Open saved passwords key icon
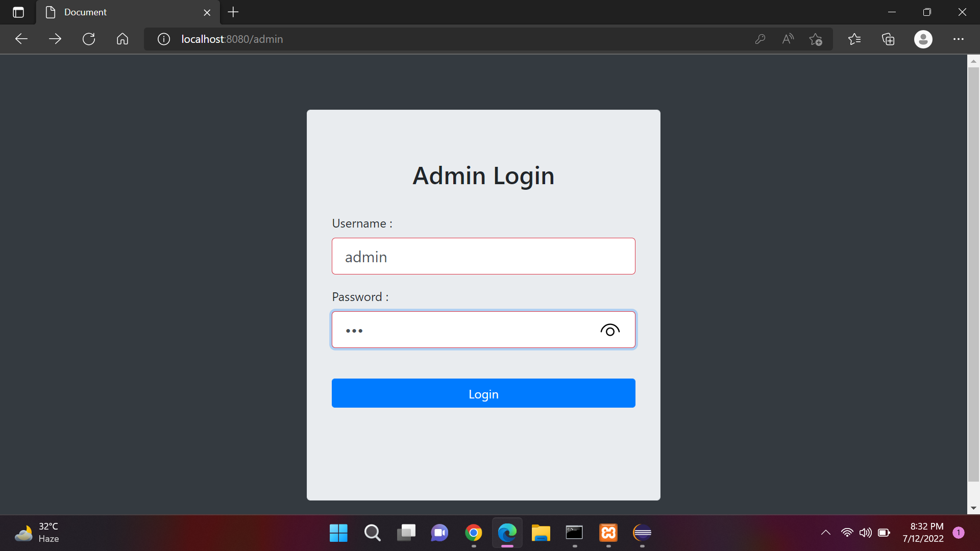This screenshot has height=551, width=980. click(760, 39)
